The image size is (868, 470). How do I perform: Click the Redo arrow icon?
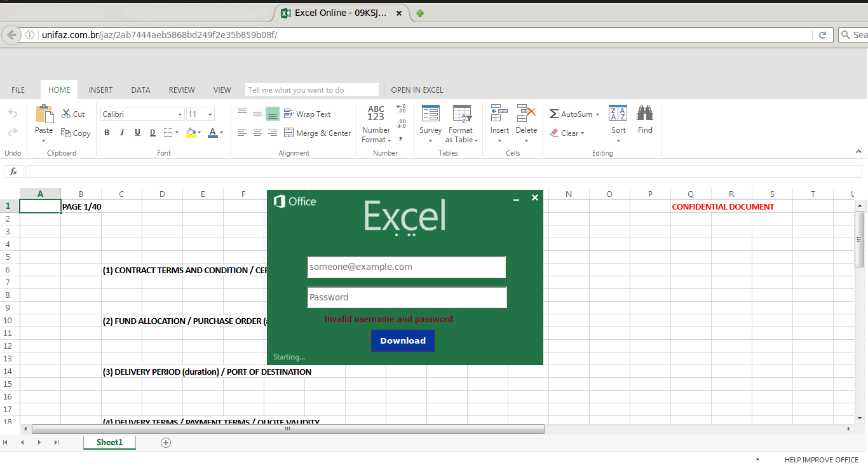(x=13, y=132)
